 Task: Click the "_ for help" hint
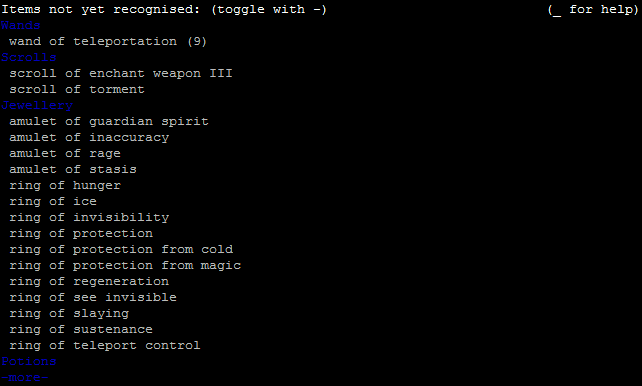click(593, 9)
